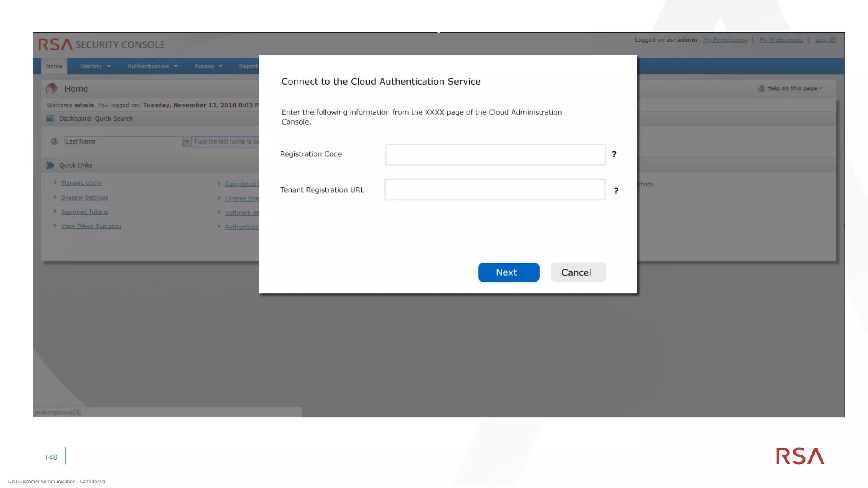Open Help on this page dropdown

pos(790,88)
